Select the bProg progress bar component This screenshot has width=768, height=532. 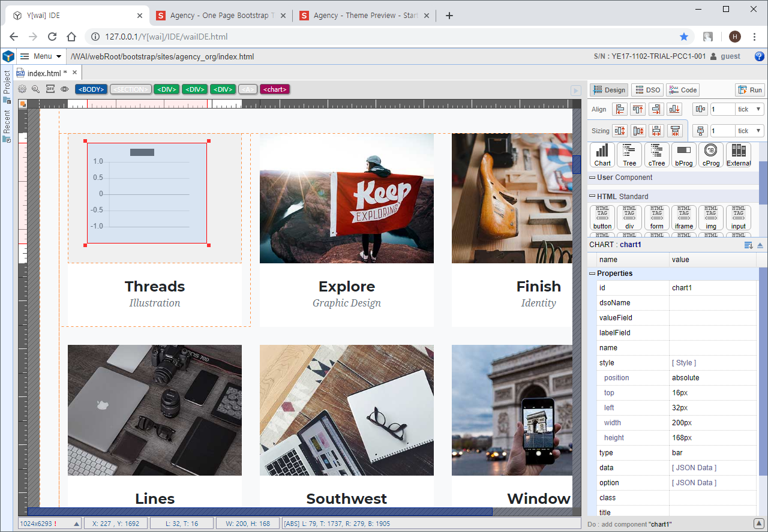tap(683, 155)
